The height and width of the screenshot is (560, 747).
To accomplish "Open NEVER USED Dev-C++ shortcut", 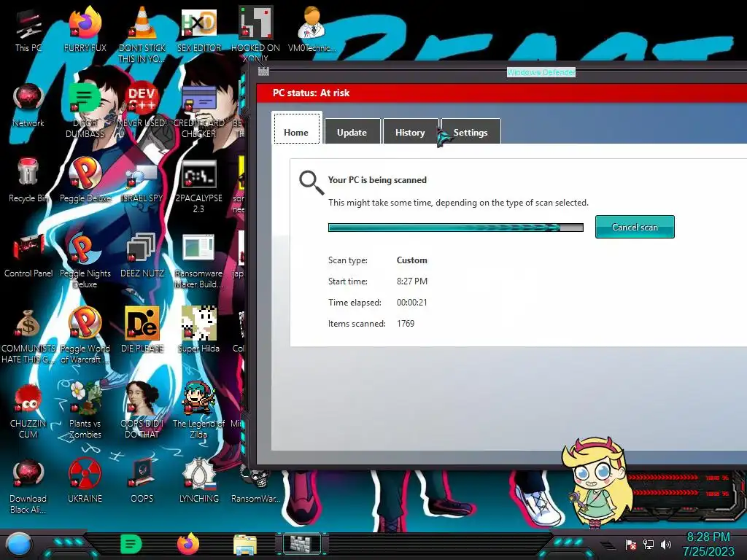I will [x=142, y=105].
